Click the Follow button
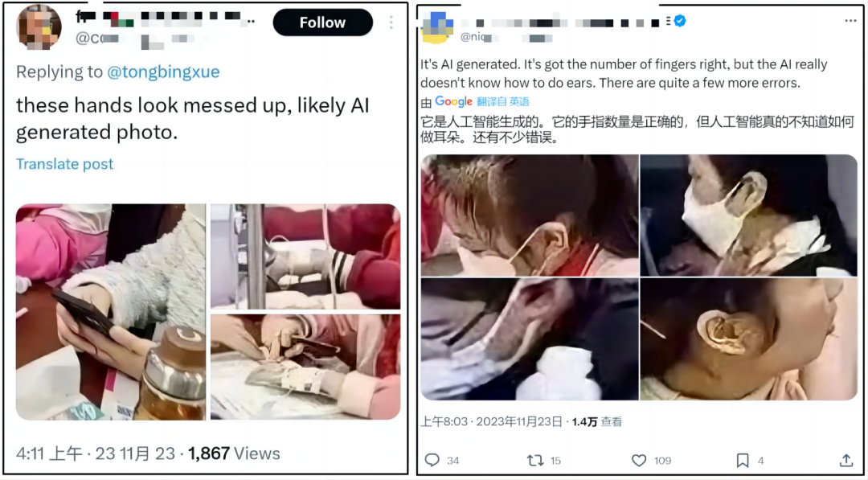Viewport: 868px width, 480px height. point(323,23)
